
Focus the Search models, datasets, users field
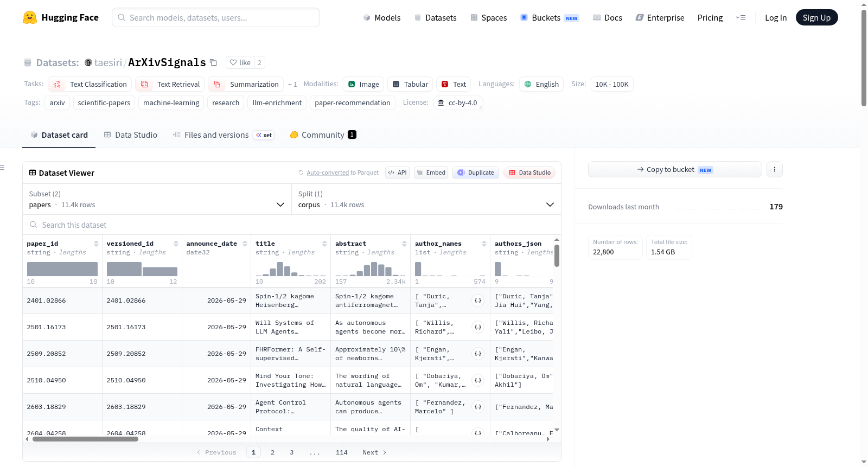point(216,17)
